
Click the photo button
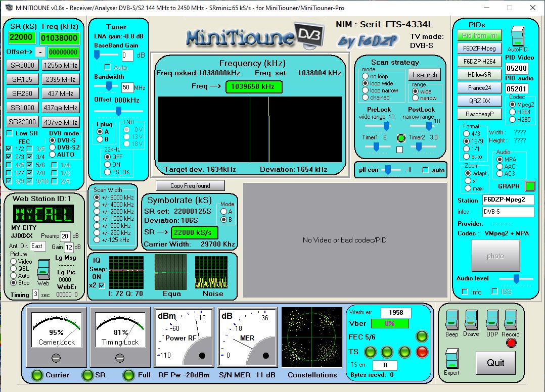coord(495,256)
